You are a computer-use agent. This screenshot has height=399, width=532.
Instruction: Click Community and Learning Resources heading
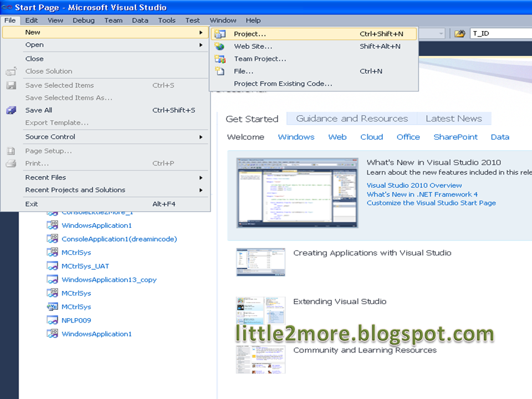pos(365,350)
